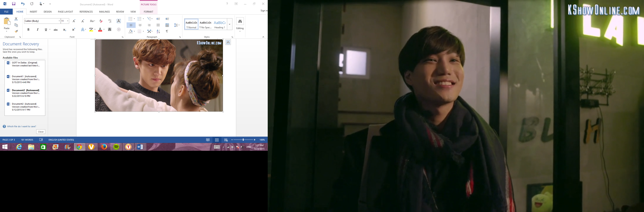The width and height of the screenshot is (644, 212).
Task: Apply red font color
Action: 100,29
